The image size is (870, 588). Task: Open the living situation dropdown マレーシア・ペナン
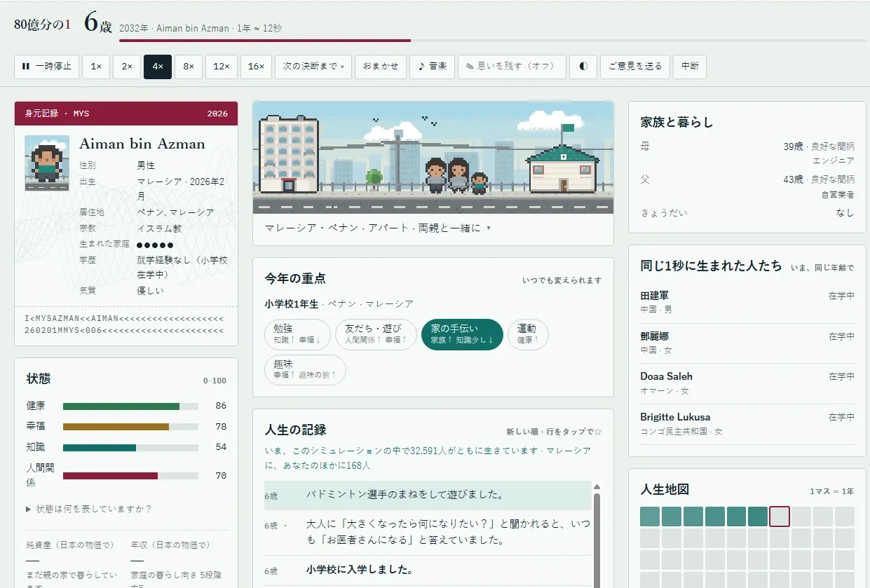pos(378,228)
